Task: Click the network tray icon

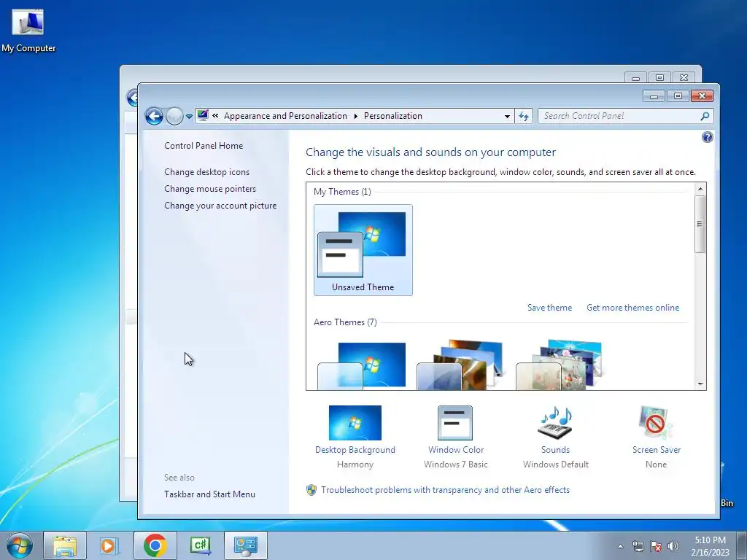Action: click(638, 546)
